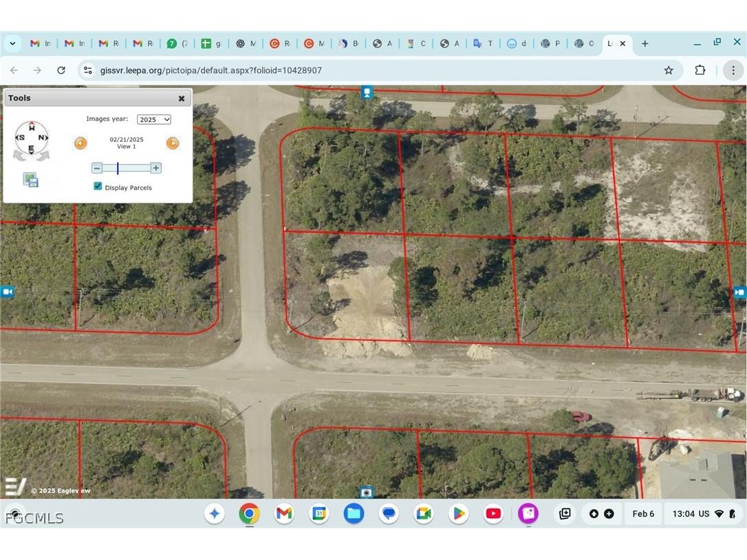Click the pan icon on right map edge
Viewport: 747px width, 560px height.
pyautogui.click(x=739, y=292)
